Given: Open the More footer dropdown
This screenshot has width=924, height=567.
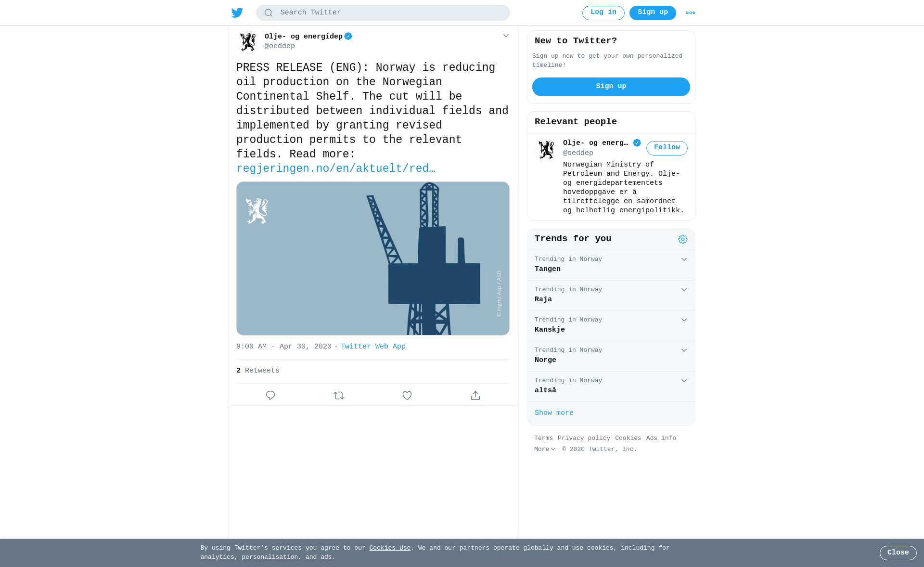Looking at the screenshot, I should coord(545,449).
